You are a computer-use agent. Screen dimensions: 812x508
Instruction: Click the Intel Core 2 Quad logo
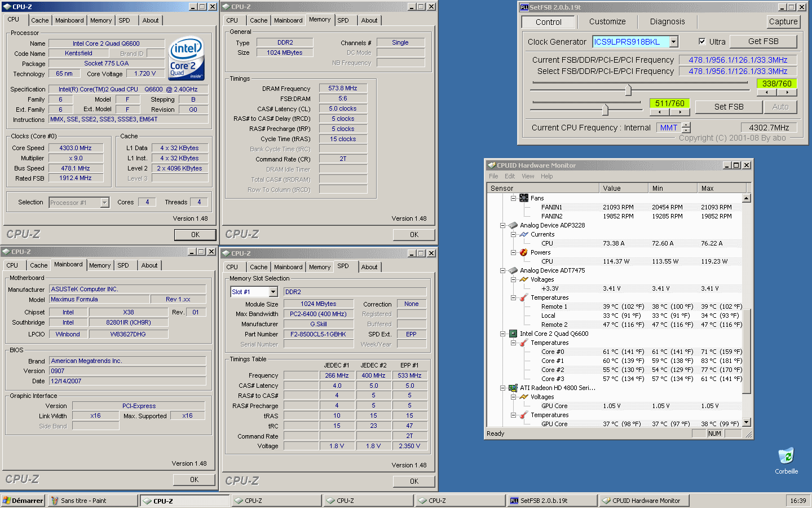[x=187, y=59]
